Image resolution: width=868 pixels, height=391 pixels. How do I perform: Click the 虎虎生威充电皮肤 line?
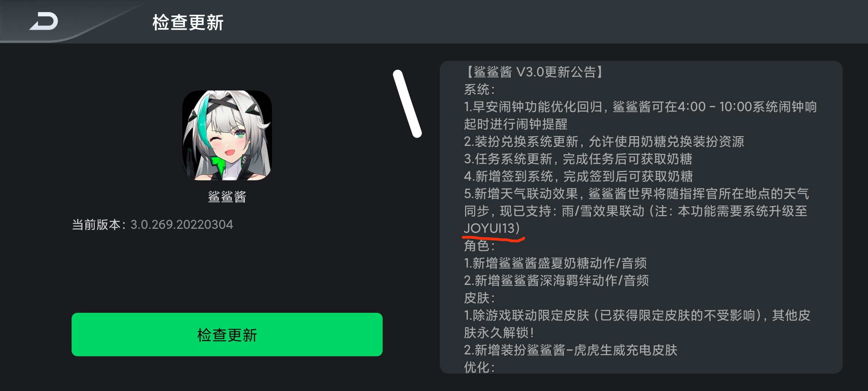point(570,350)
